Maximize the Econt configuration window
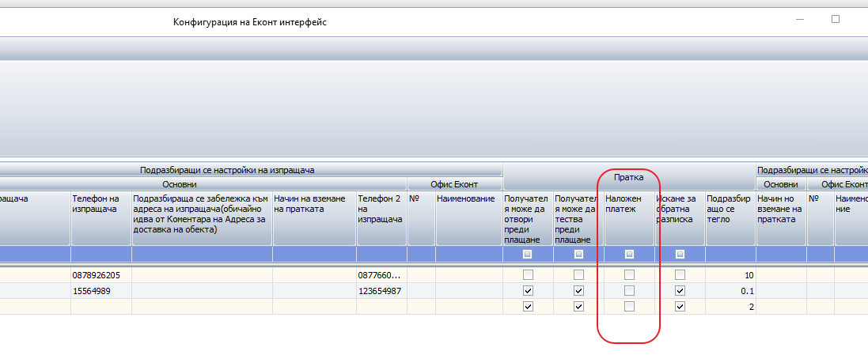The image size is (868, 355). point(836,19)
